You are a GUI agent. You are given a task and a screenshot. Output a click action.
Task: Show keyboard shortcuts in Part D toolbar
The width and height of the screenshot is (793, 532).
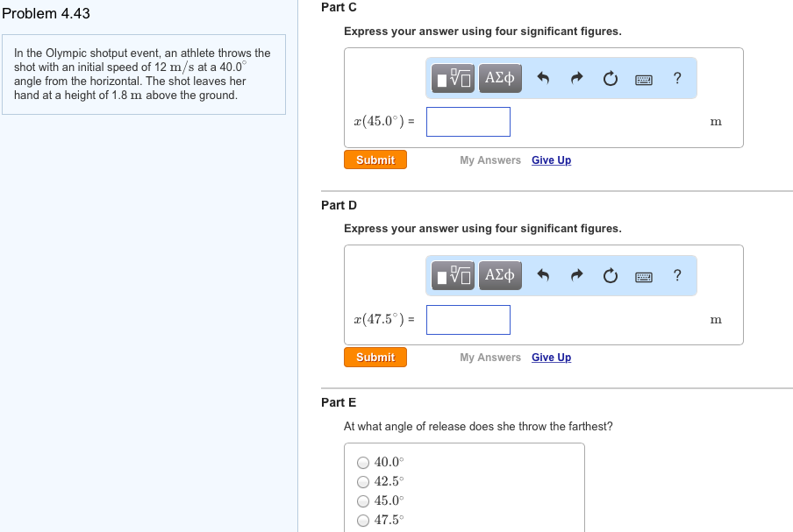643,276
